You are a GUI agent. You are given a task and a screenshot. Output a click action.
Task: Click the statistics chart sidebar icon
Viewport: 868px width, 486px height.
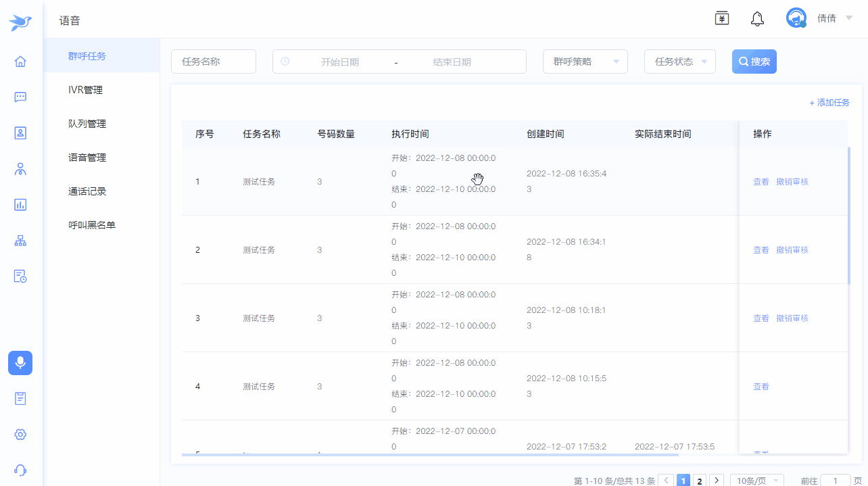pyautogui.click(x=20, y=204)
